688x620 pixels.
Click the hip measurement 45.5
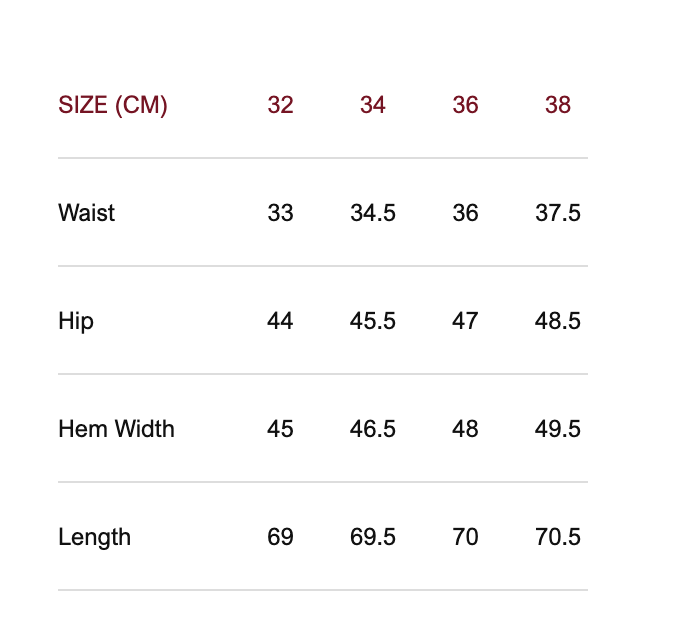tap(373, 321)
